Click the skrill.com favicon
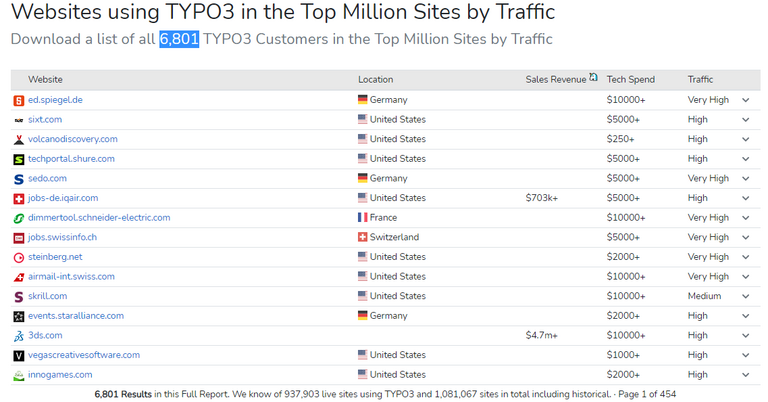The height and width of the screenshot is (402, 768). [19, 297]
